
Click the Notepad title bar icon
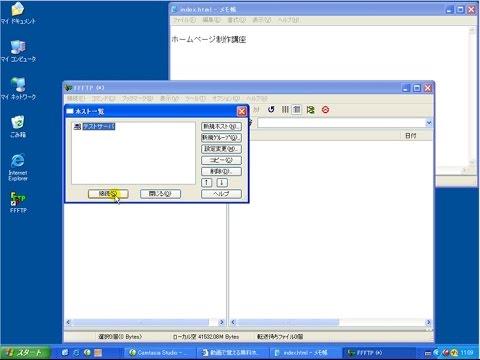(174, 9)
